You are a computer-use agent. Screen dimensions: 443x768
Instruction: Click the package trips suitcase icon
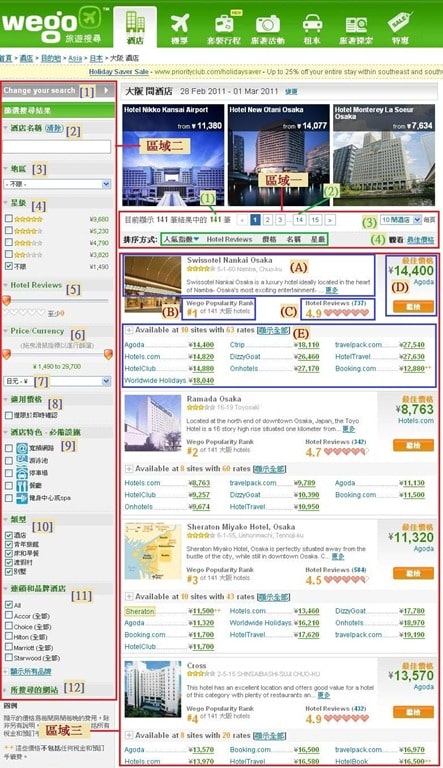click(224, 23)
